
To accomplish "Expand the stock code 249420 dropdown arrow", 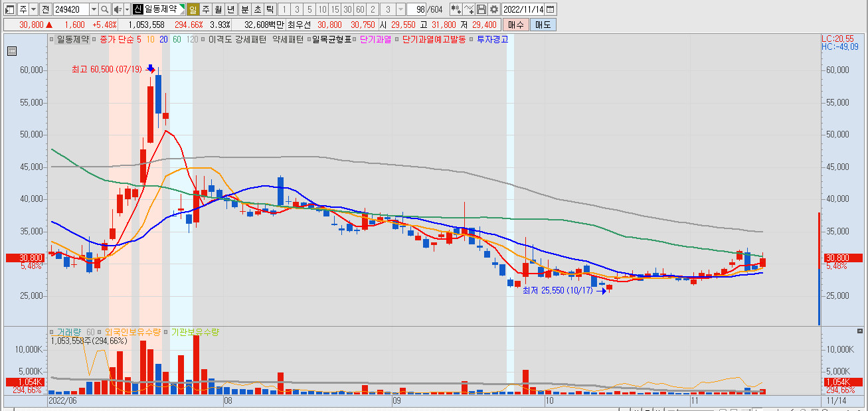I will (93, 9).
